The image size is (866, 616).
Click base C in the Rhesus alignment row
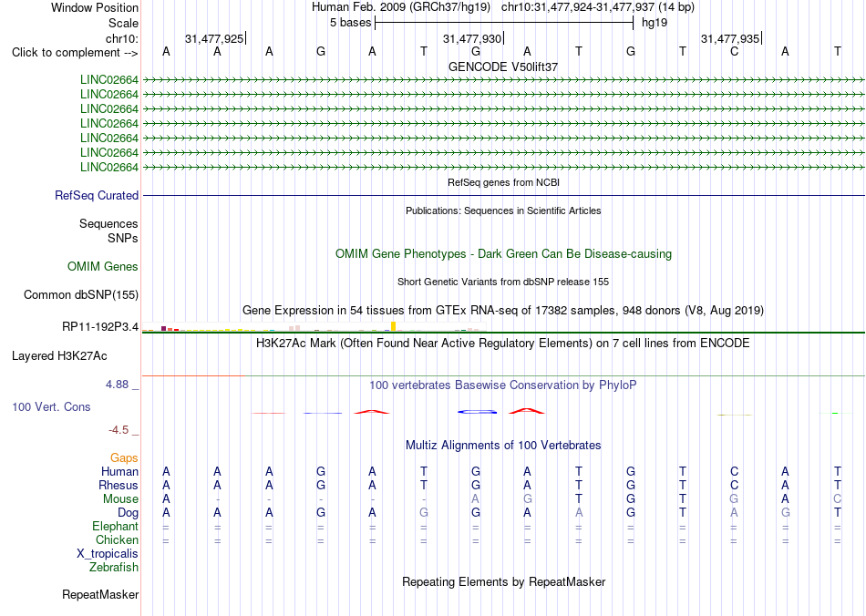[734, 485]
